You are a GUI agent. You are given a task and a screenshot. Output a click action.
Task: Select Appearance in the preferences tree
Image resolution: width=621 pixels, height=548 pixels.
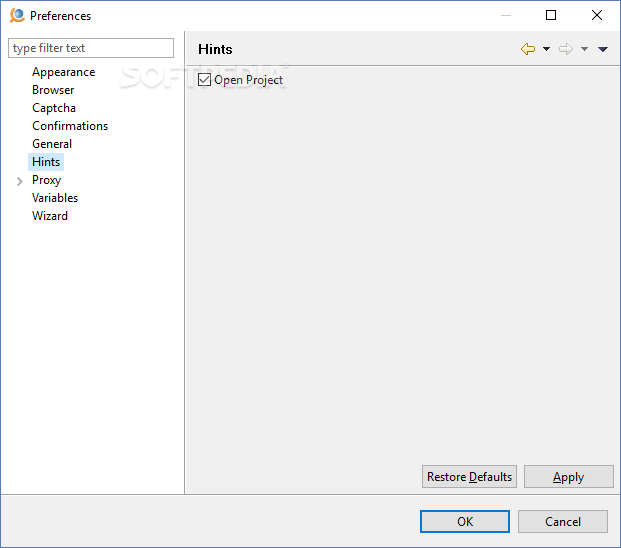tap(63, 72)
